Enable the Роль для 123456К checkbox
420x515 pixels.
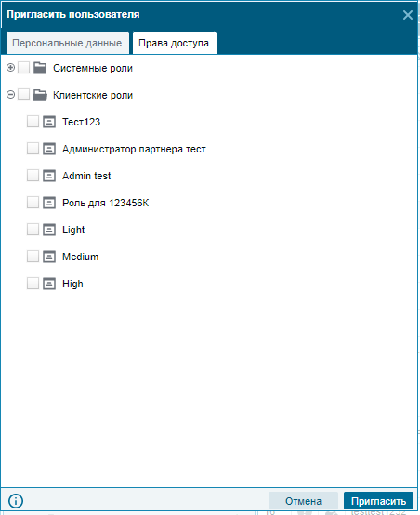(x=33, y=203)
